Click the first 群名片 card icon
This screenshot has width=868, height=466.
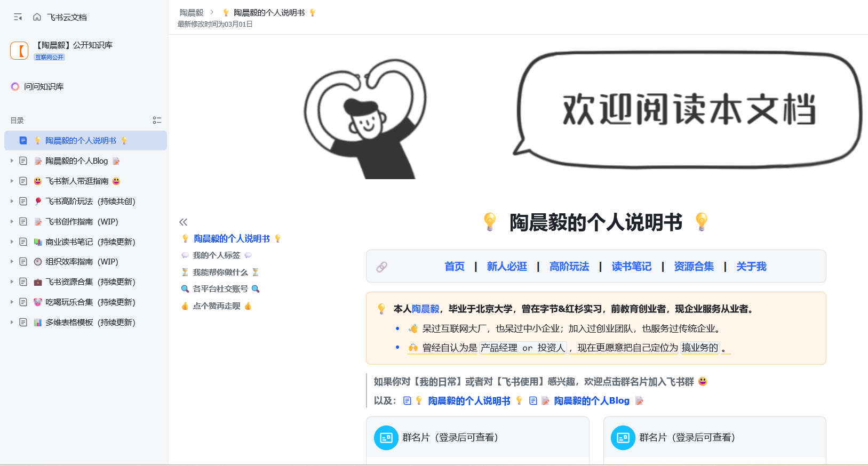click(x=386, y=438)
